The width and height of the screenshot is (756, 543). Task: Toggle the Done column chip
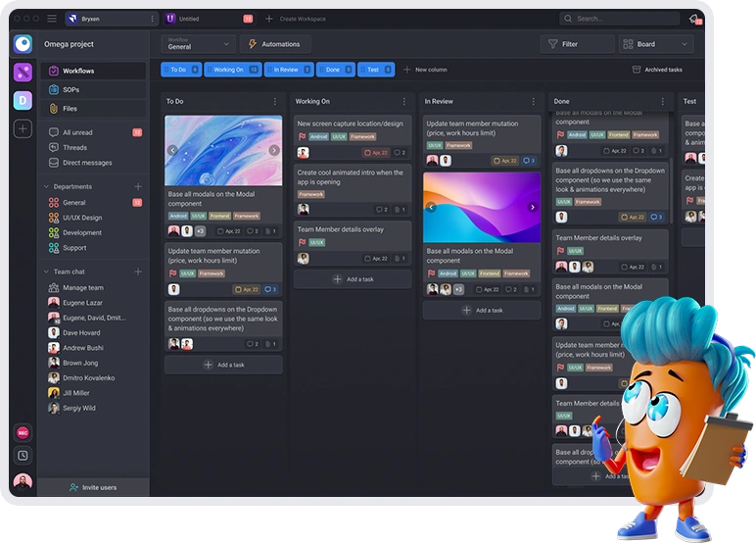click(336, 70)
